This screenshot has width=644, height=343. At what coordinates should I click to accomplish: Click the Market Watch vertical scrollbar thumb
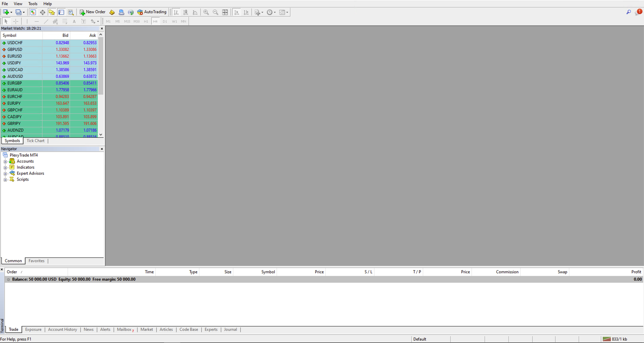(x=100, y=66)
